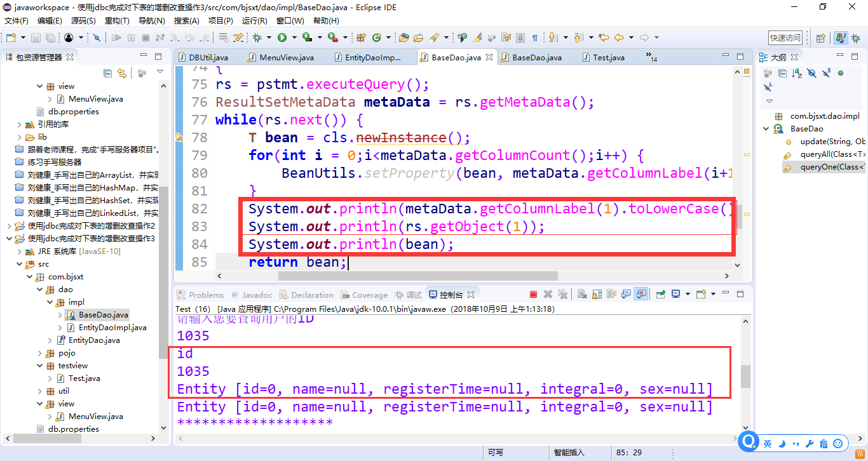Collapse the BaseDao class in Outline
Viewport: 868px width, 461px height.
[766, 129]
